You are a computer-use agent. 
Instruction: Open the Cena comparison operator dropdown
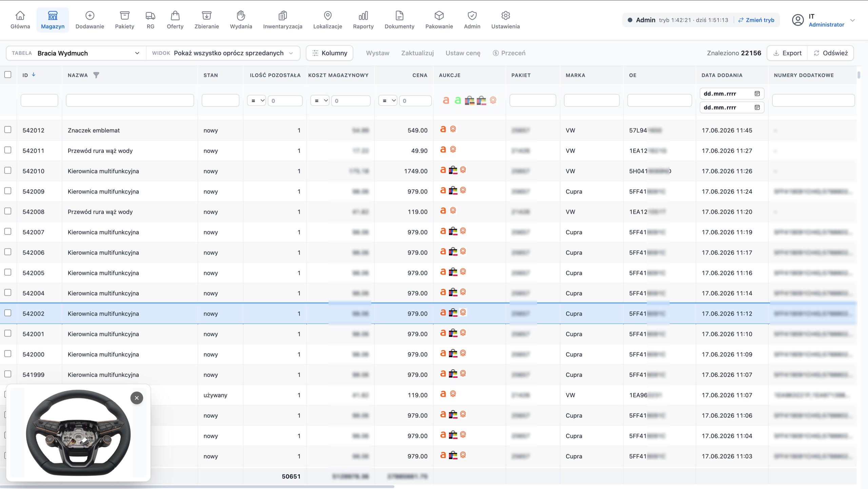(x=388, y=101)
